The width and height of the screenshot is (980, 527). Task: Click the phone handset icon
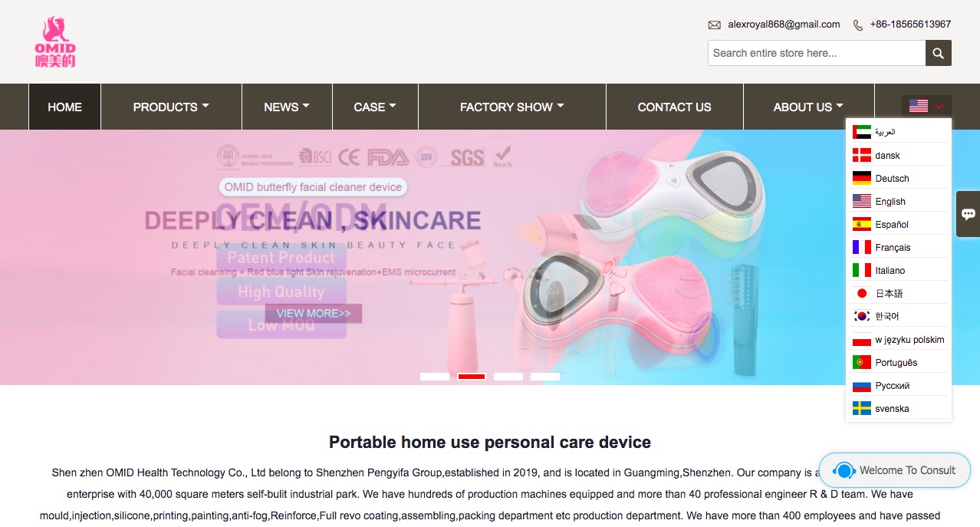(x=858, y=25)
